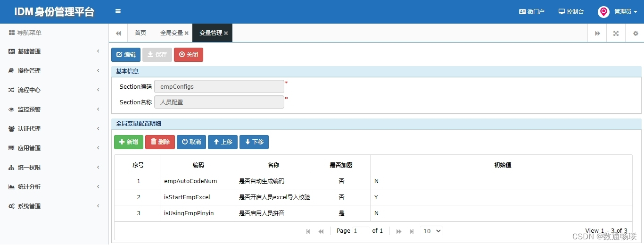Expand 应用管理 with its chevron
Screen dimensions: 644x245
click(98, 148)
